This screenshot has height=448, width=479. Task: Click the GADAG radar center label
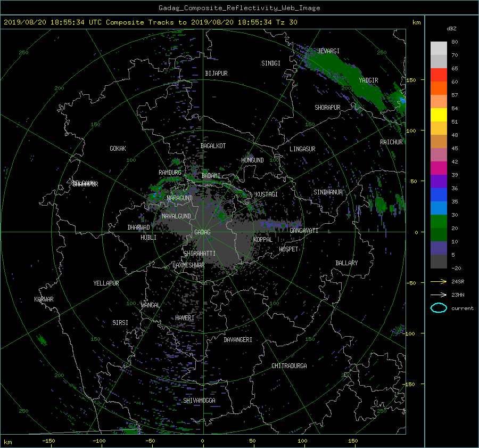tap(203, 232)
